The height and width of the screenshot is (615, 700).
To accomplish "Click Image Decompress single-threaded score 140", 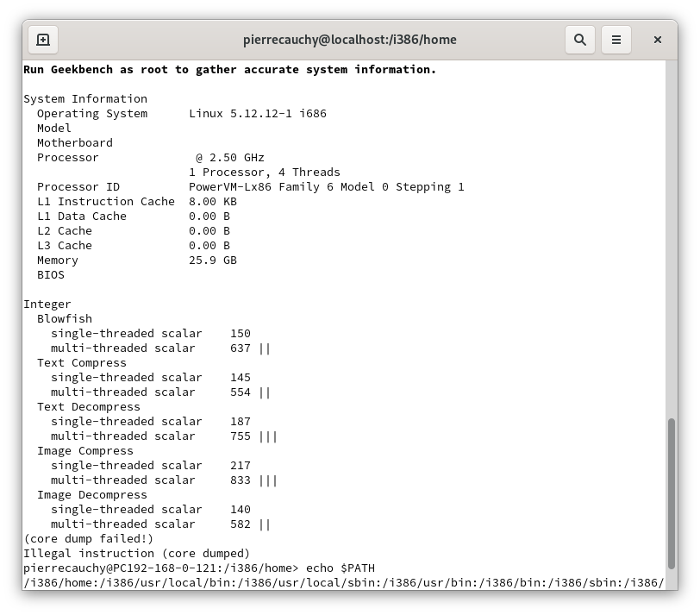I will [241, 510].
